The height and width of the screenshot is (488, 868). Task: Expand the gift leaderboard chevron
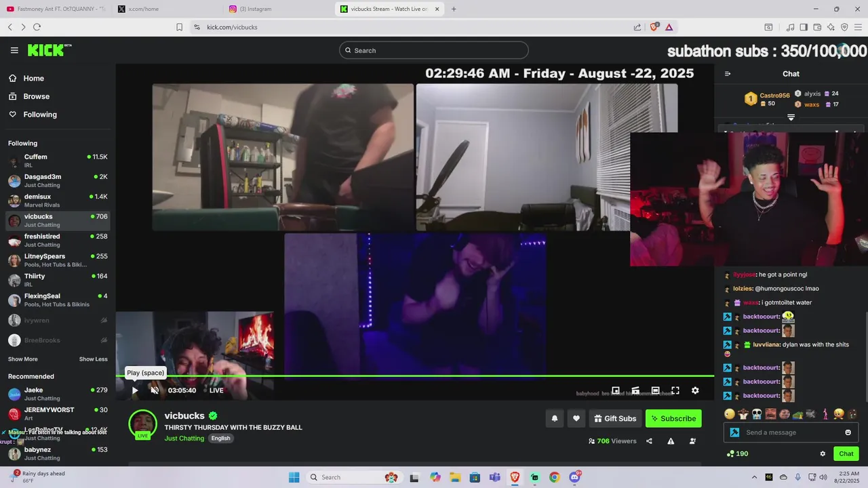791,117
